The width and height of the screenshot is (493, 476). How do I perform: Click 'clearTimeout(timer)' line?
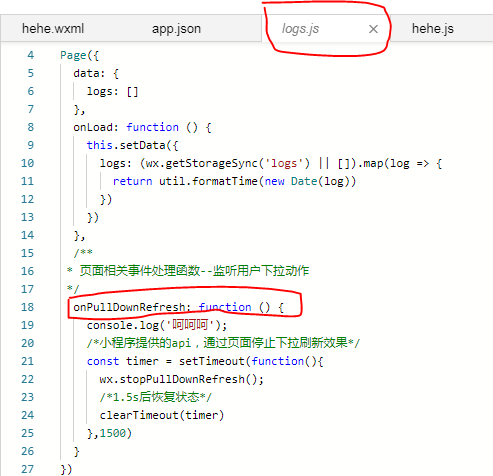click(162, 415)
